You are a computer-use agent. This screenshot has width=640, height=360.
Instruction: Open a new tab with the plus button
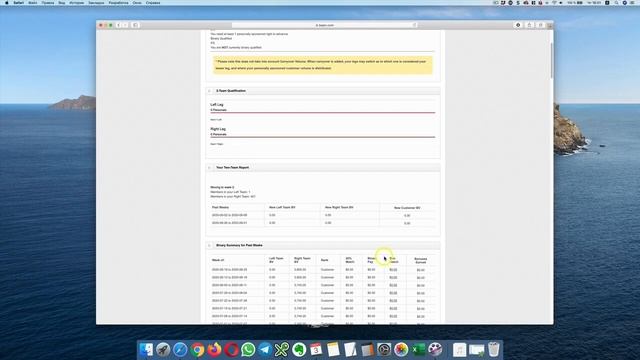click(x=550, y=25)
